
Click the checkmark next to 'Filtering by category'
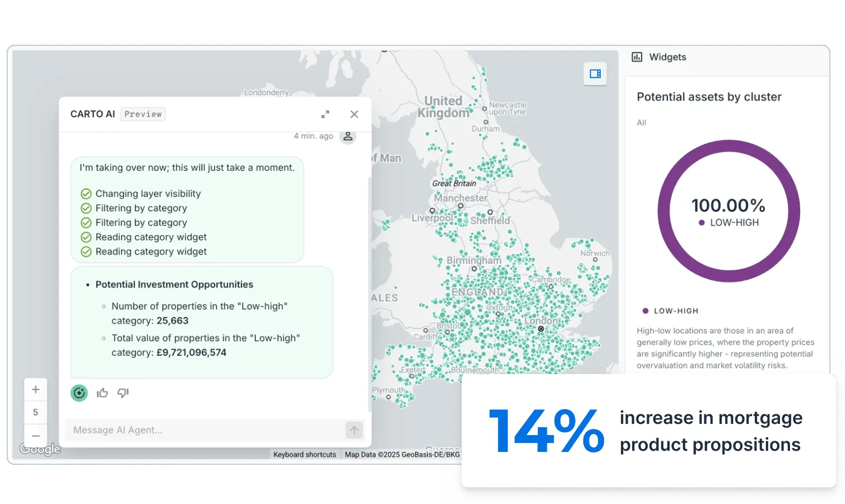tap(86, 208)
